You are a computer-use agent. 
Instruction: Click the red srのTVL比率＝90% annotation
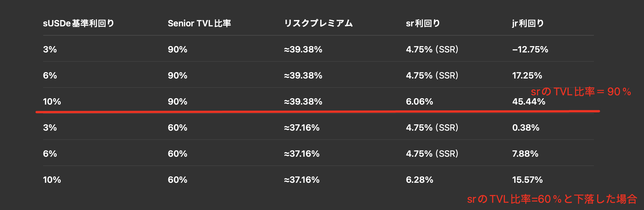581,92
